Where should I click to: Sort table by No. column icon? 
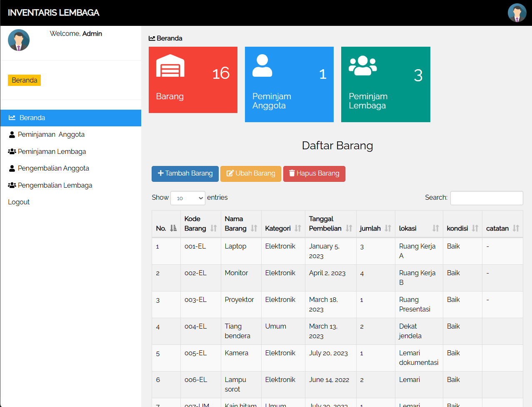[x=173, y=228]
